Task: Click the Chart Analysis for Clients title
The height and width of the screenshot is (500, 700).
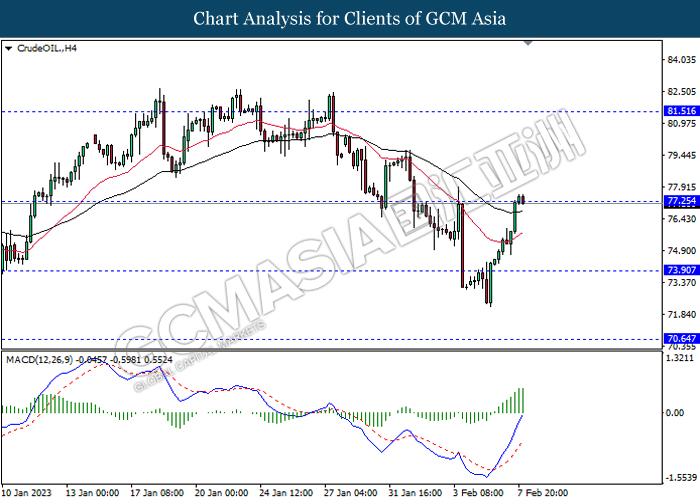Action: click(350, 19)
